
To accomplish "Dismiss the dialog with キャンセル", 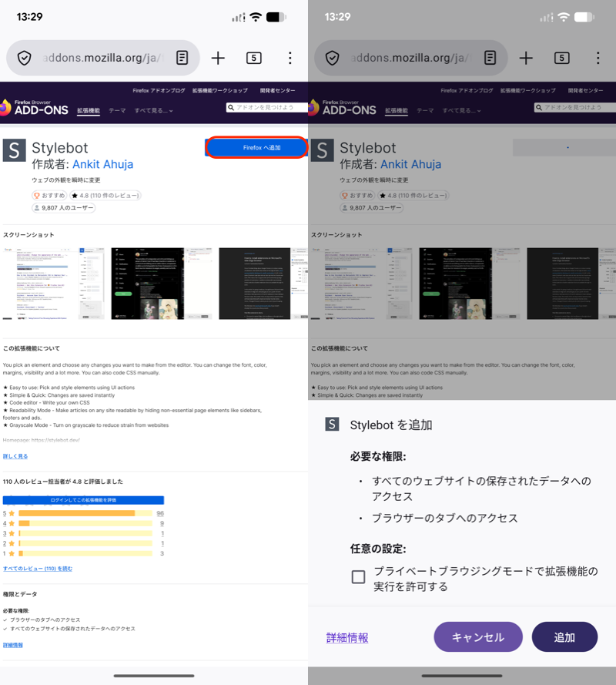I will click(478, 636).
